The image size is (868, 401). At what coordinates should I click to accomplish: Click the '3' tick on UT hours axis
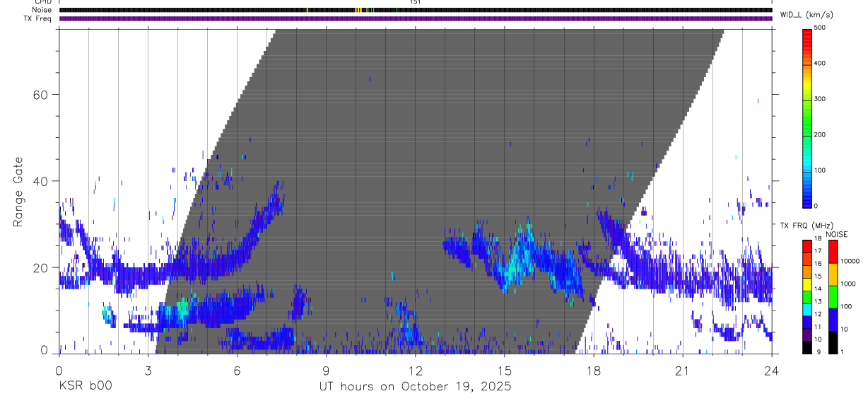(x=148, y=370)
